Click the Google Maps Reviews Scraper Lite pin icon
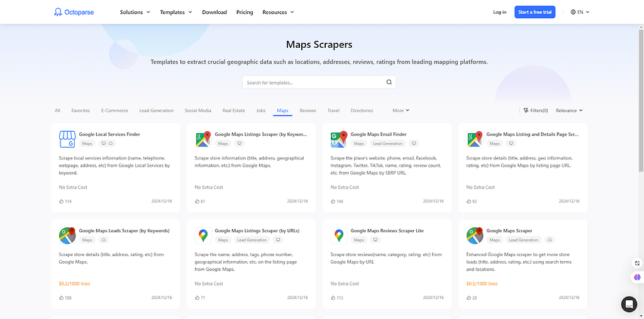The height and width of the screenshot is (319, 644). click(x=339, y=235)
